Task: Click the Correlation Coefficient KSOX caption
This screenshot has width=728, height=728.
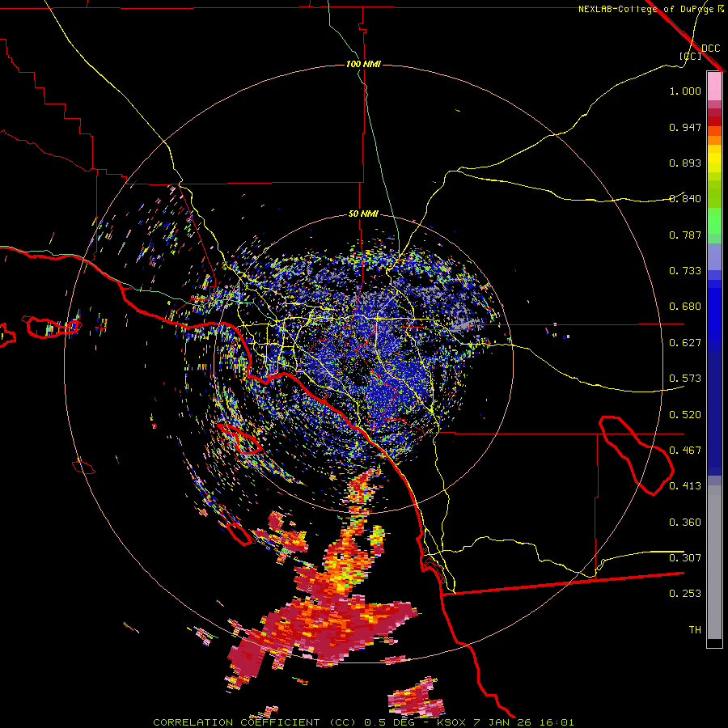Action: (363, 722)
